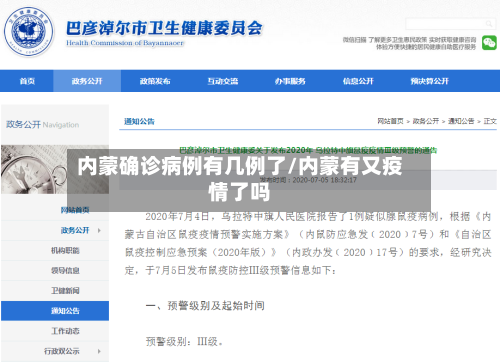
Task: Select the highlighted 通知公告 sidebar item
Action: (x=55, y=311)
